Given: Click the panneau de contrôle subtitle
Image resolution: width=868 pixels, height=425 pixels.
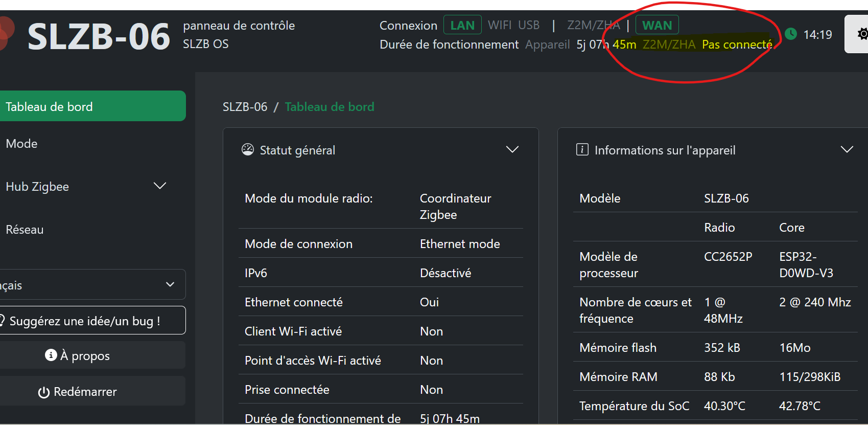Looking at the screenshot, I should point(239,26).
